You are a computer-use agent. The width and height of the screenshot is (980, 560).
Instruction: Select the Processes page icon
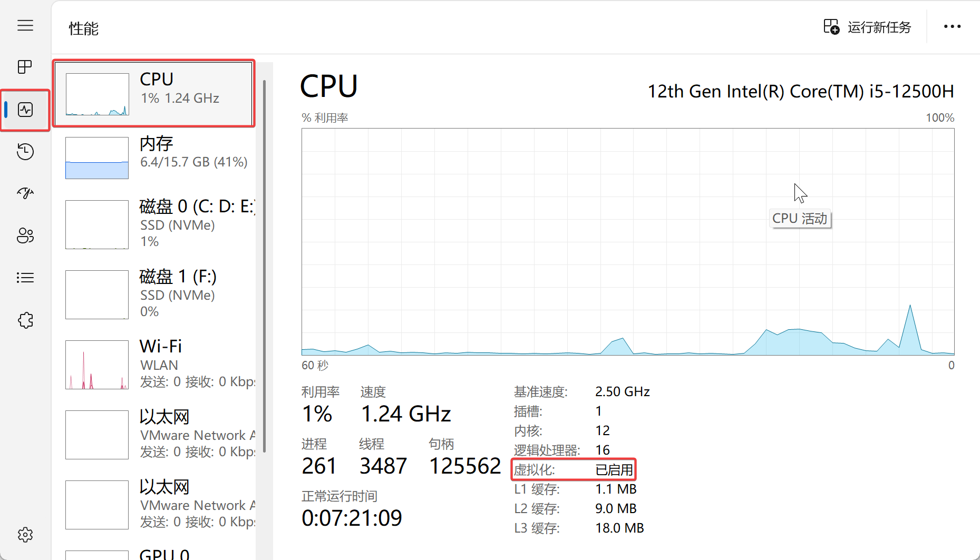click(24, 67)
